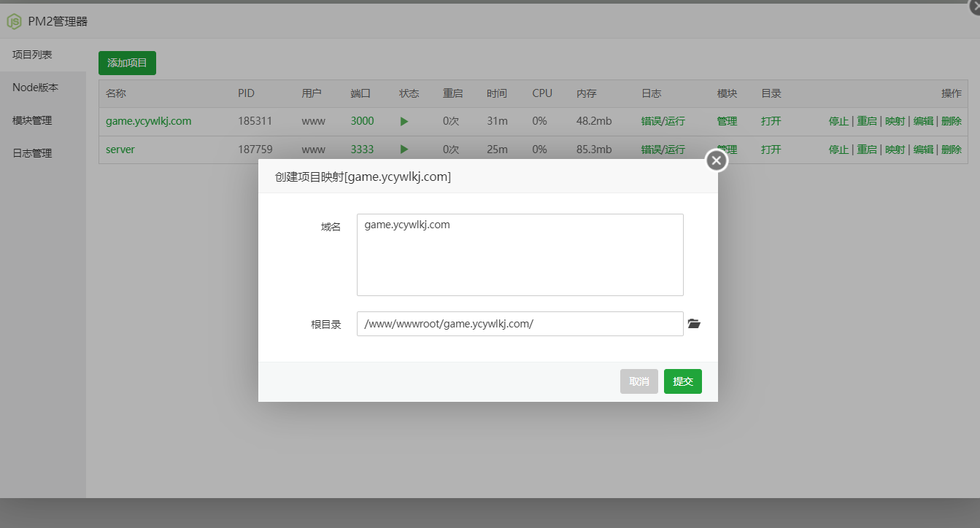Go to the 日志管理 log management tab
The image size is (980, 528).
pos(32,153)
